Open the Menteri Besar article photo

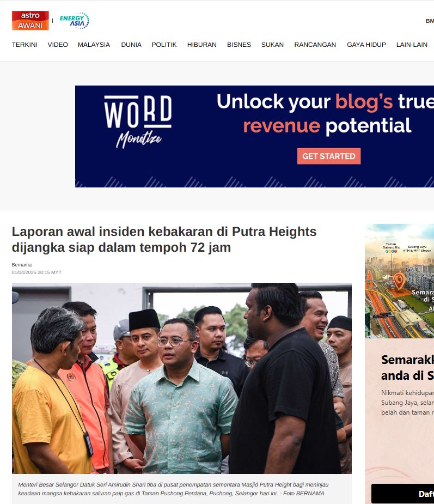(x=182, y=378)
